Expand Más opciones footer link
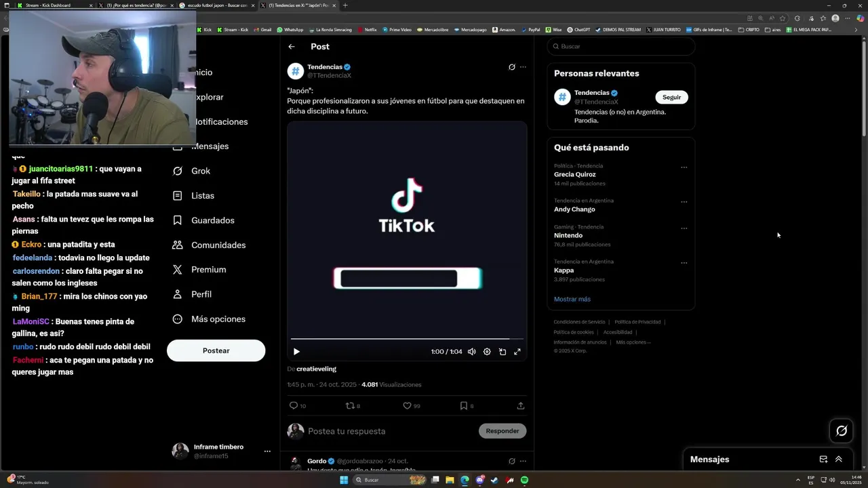Image resolution: width=868 pixels, height=488 pixels. coord(633,342)
